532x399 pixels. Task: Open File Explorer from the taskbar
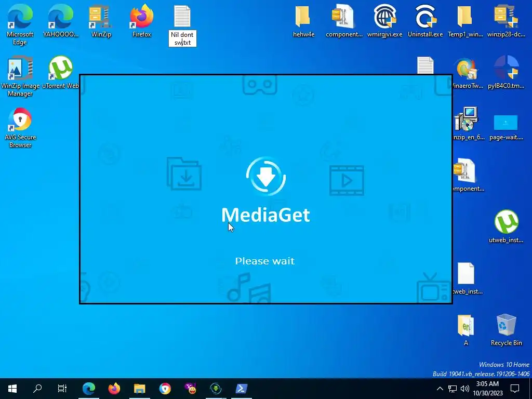point(139,389)
